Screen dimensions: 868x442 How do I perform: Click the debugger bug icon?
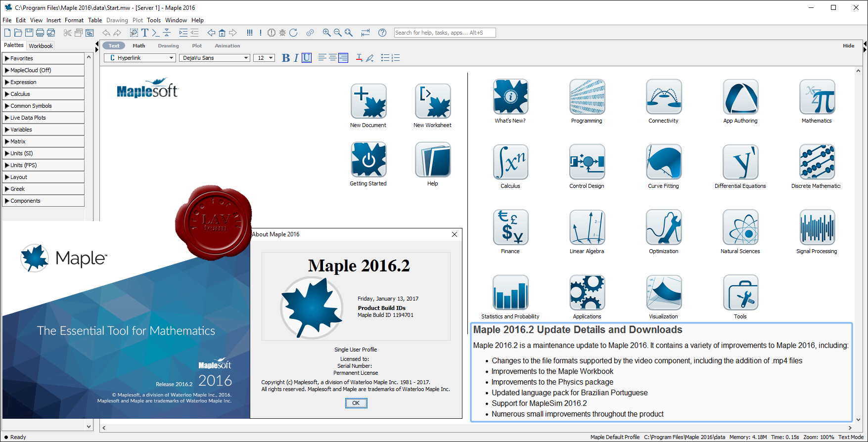(x=282, y=33)
